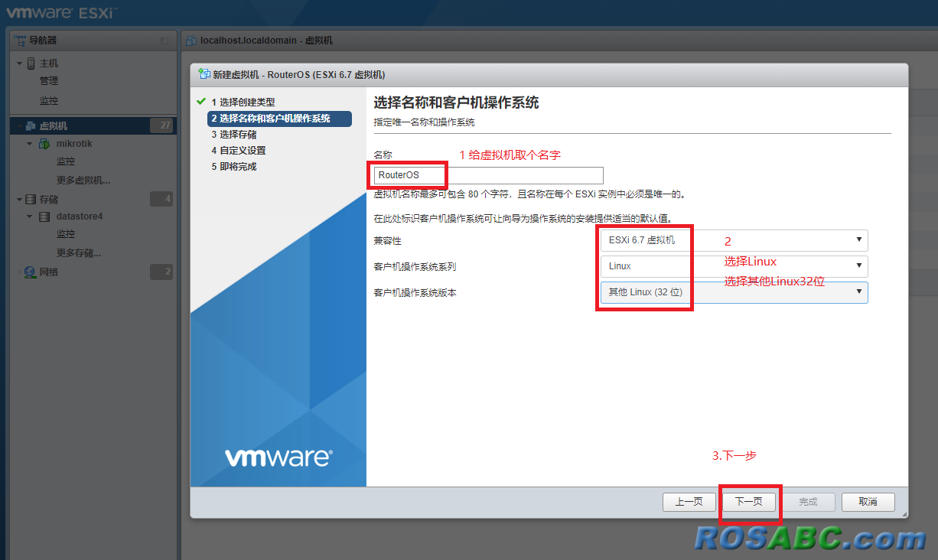Focus the 名称 input containing RouterOS
938x560 pixels.
(x=488, y=175)
